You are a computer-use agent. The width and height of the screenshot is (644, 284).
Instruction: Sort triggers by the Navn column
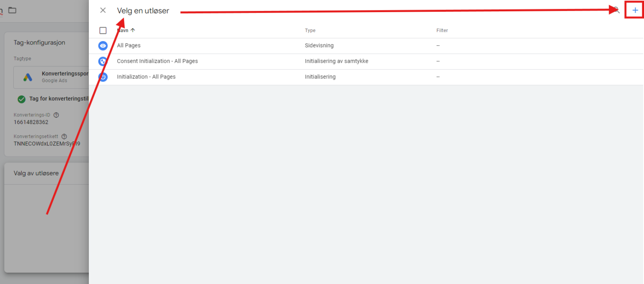point(127,30)
